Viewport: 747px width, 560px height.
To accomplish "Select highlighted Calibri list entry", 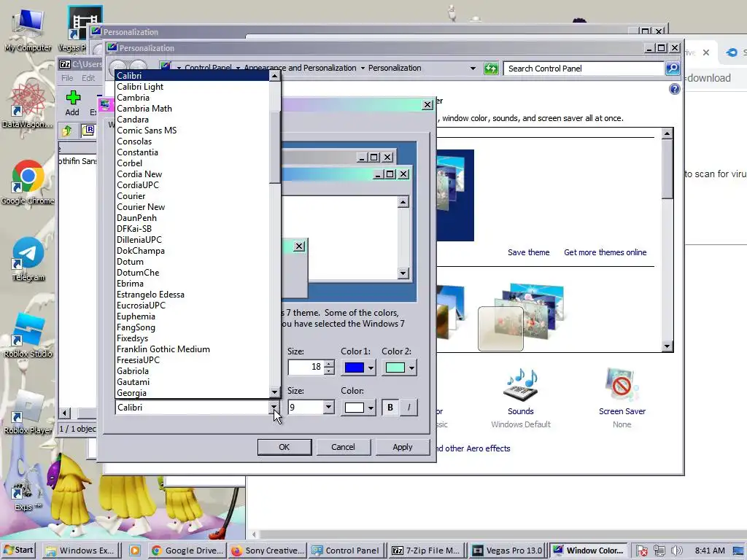I will (193, 76).
